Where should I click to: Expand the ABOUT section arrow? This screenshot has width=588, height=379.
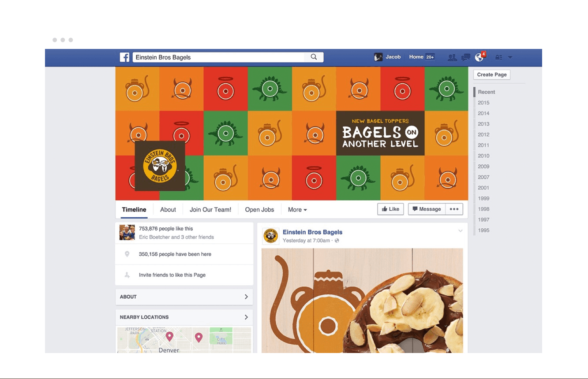tap(246, 297)
